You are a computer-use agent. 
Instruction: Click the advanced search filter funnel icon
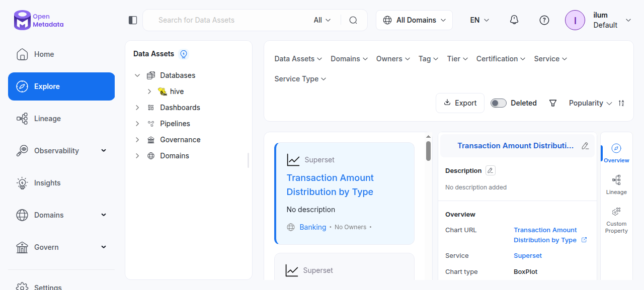point(553,103)
